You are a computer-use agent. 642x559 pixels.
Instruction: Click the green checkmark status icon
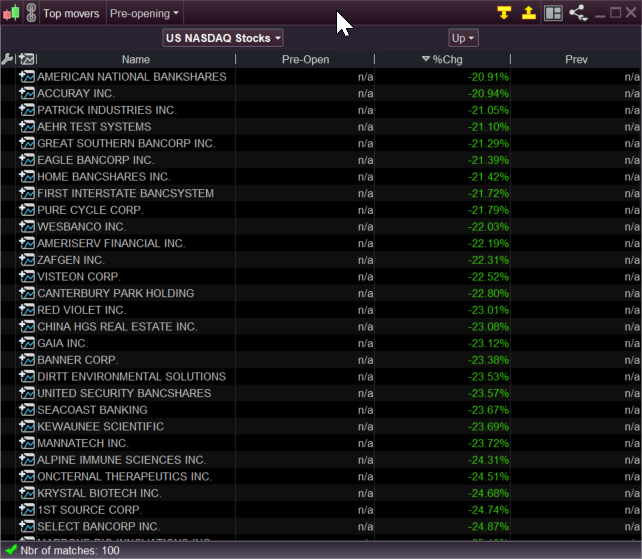click(10, 550)
